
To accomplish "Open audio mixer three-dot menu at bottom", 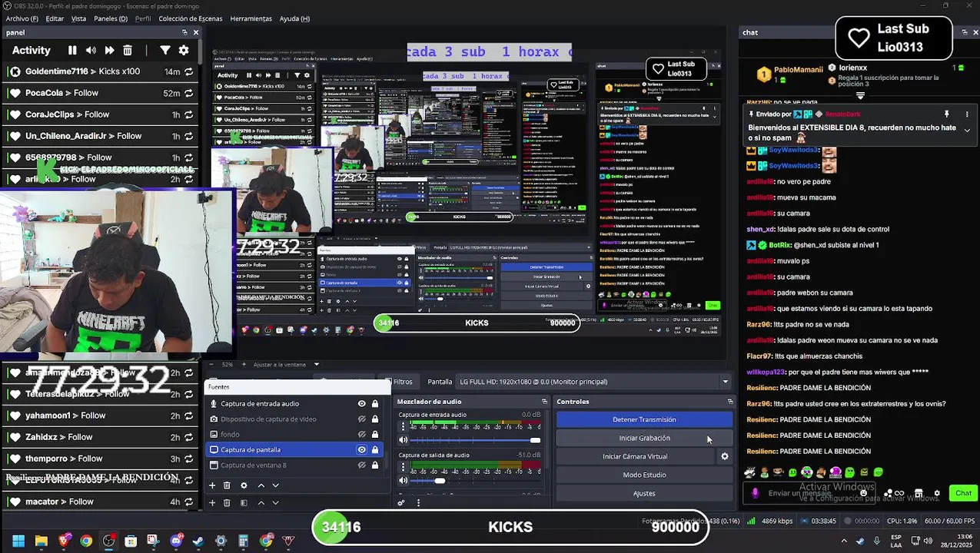I will (418, 503).
